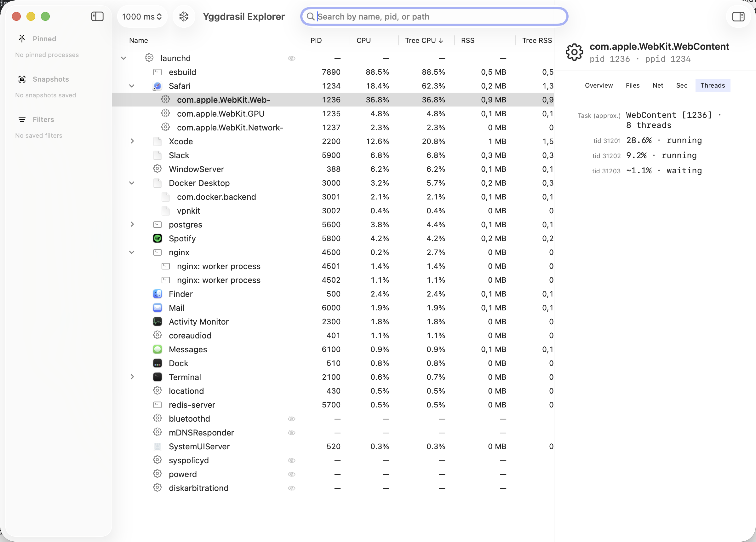
Task: Sort by the Name column header
Action: (138, 40)
